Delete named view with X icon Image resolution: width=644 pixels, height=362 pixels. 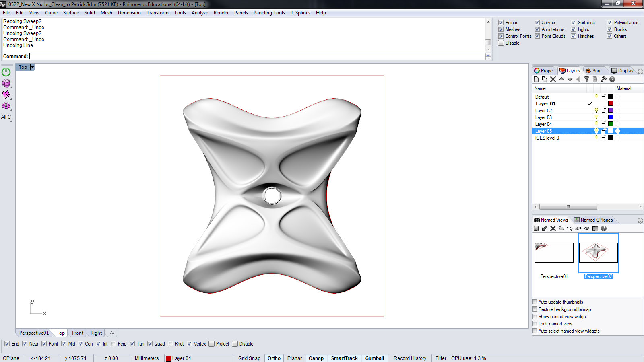[553, 228]
